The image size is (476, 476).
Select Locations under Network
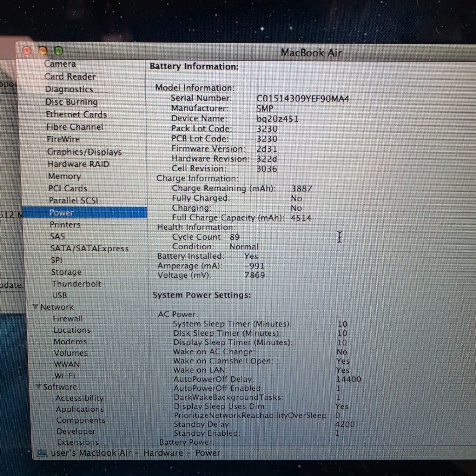(x=72, y=330)
